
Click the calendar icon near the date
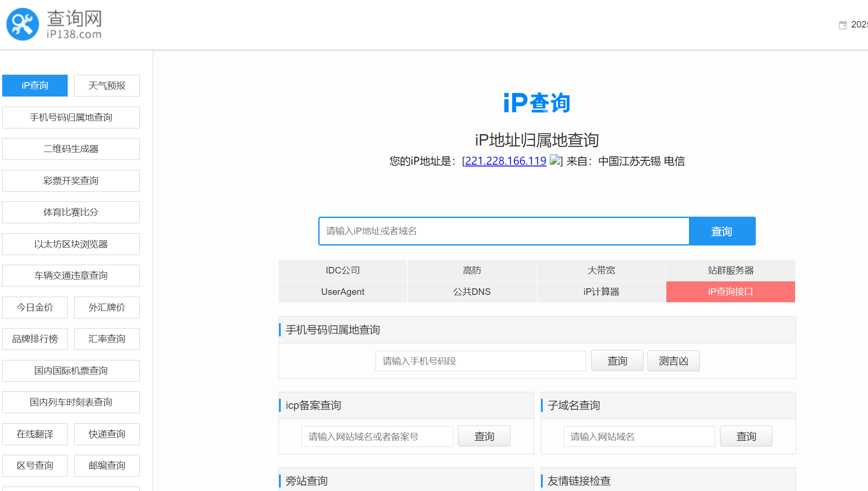point(843,25)
